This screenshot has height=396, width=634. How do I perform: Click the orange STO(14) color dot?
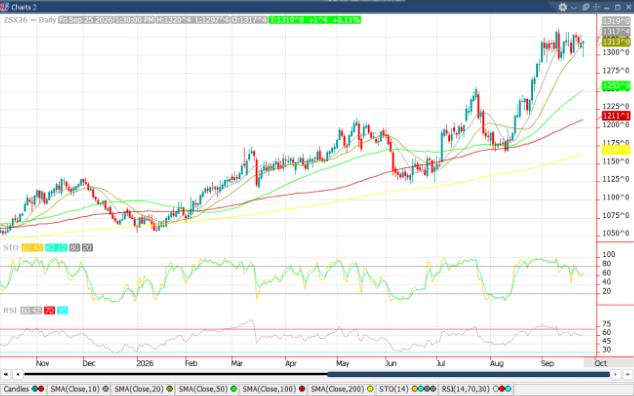(x=415, y=389)
